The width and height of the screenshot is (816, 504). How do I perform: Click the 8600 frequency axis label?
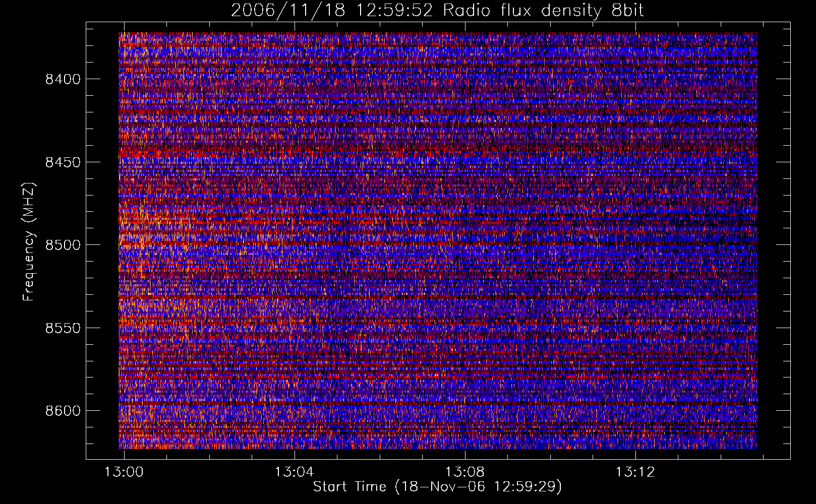point(63,411)
